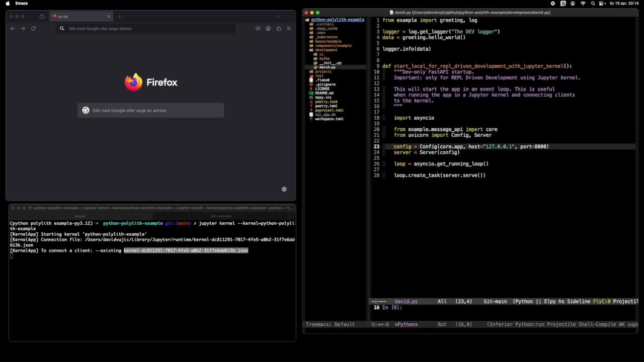Expand the kafka folder in Treemacs
This screenshot has width=644, height=362.
[325, 58]
